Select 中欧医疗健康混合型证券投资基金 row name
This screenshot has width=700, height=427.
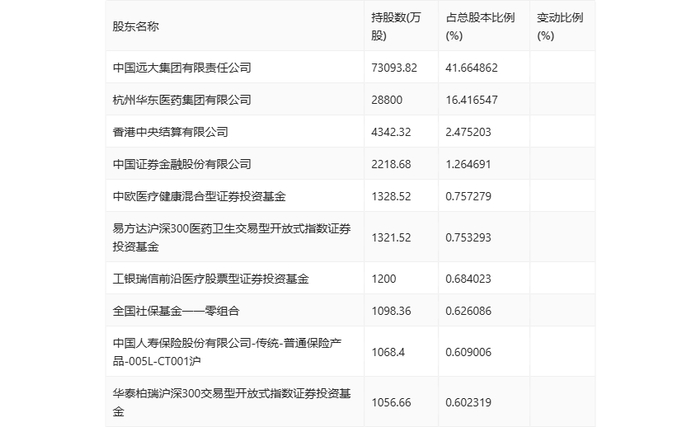click(x=199, y=196)
